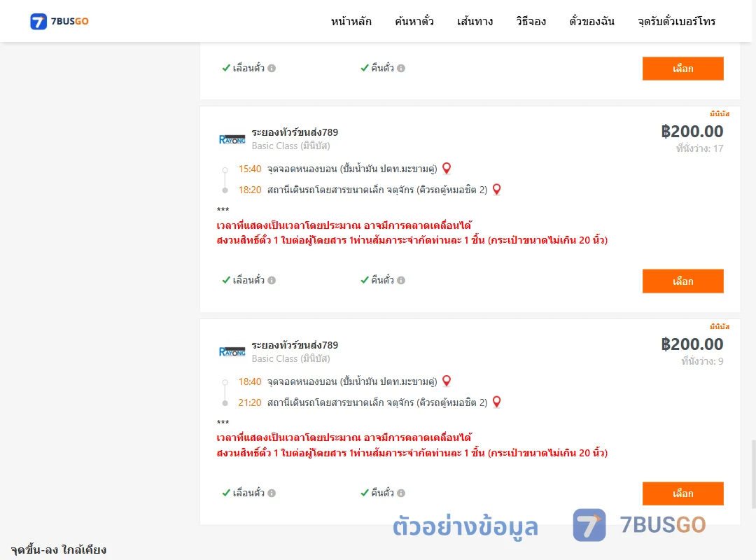Click Rayong logo on the 18:40 trip card
Viewport: 756px width, 560px height.
point(232,351)
